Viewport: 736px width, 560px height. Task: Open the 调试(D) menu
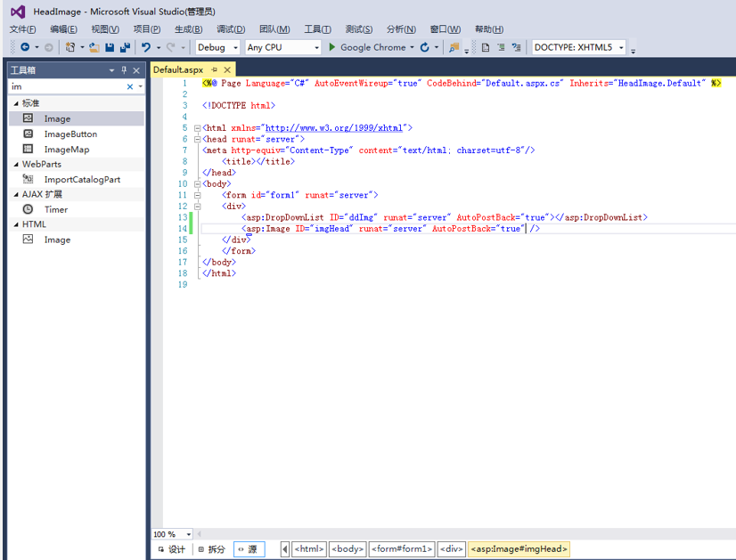(231, 29)
